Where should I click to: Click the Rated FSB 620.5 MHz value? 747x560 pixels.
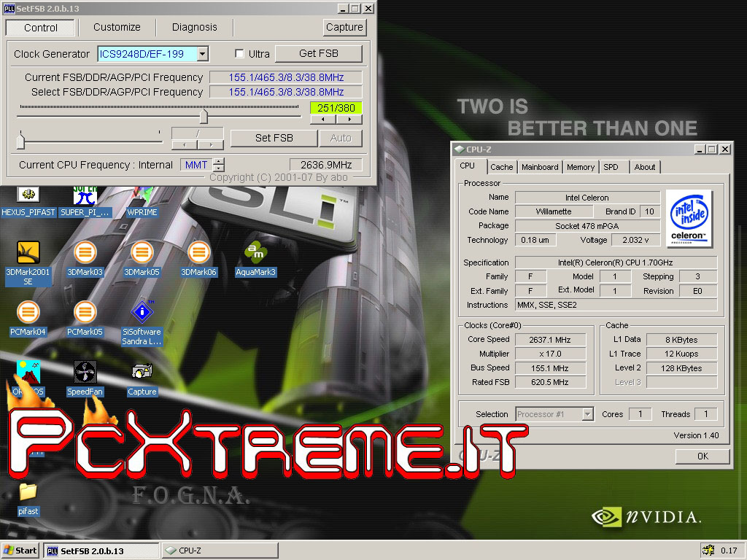tap(550, 382)
